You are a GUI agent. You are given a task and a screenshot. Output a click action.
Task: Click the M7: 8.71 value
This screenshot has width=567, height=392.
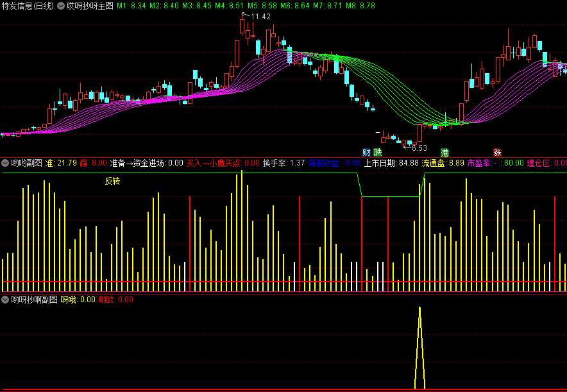(328, 6)
